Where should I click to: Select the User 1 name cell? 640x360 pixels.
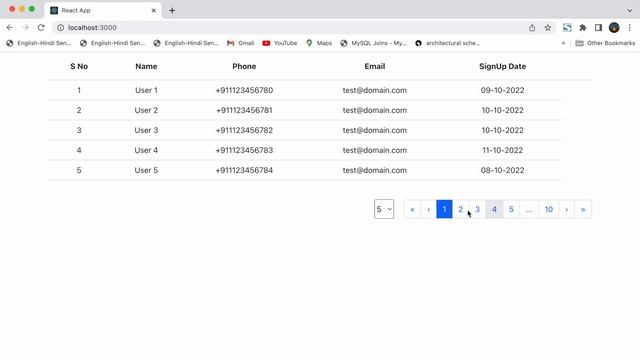coord(146,90)
